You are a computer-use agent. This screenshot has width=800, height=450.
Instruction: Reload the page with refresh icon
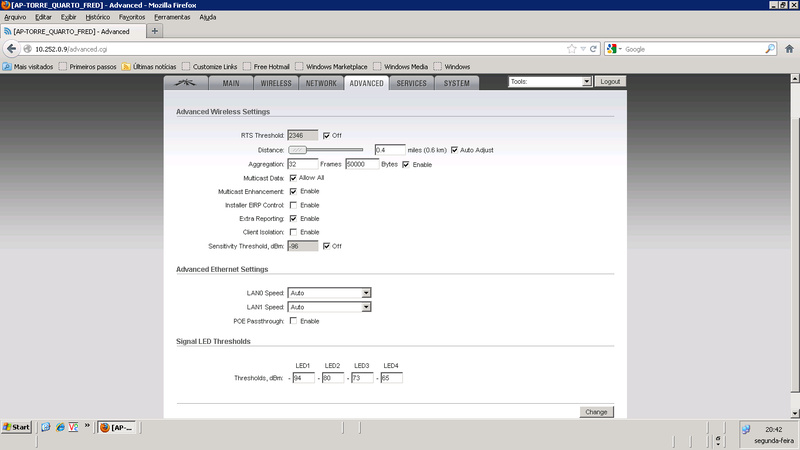click(x=593, y=49)
